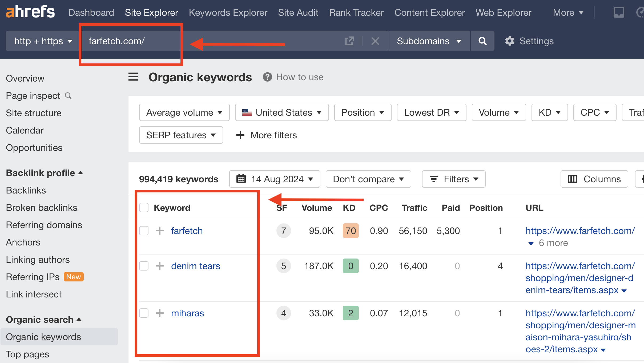Open the Average volume dropdown
Viewport: 644px width, 363px height.
click(x=184, y=112)
